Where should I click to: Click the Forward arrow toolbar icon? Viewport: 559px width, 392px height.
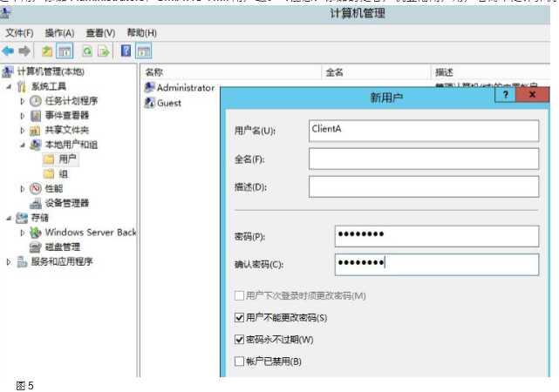[24, 51]
